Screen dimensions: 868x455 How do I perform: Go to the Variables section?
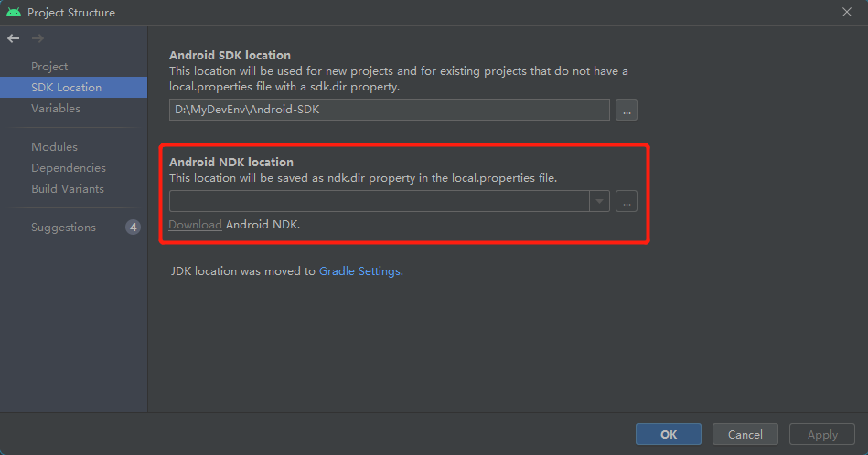pos(56,109)
